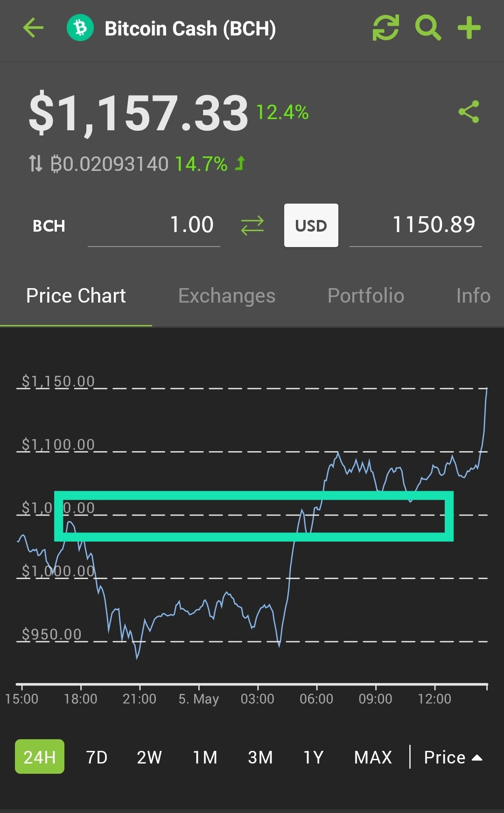The width and height of the screenshot is (504, 813).
Task: Refresh the Bitcoin Cash price data
Action: click(386, 28)
